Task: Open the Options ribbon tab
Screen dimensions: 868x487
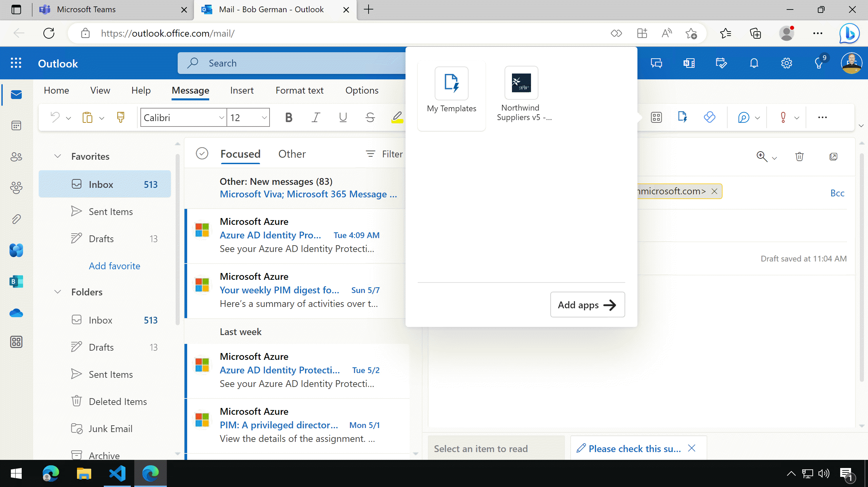Action: 362,90
